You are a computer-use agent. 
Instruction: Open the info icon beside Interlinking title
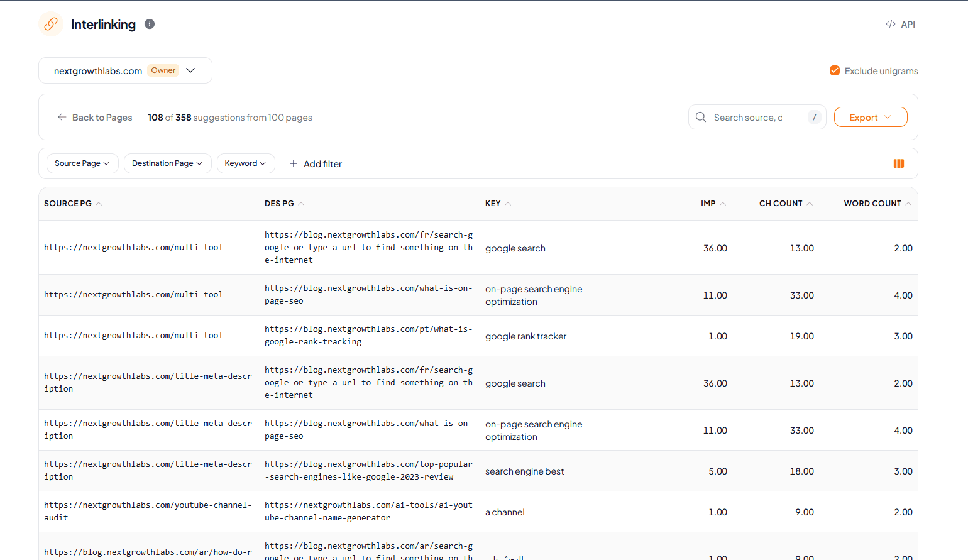tap(150, 24)
